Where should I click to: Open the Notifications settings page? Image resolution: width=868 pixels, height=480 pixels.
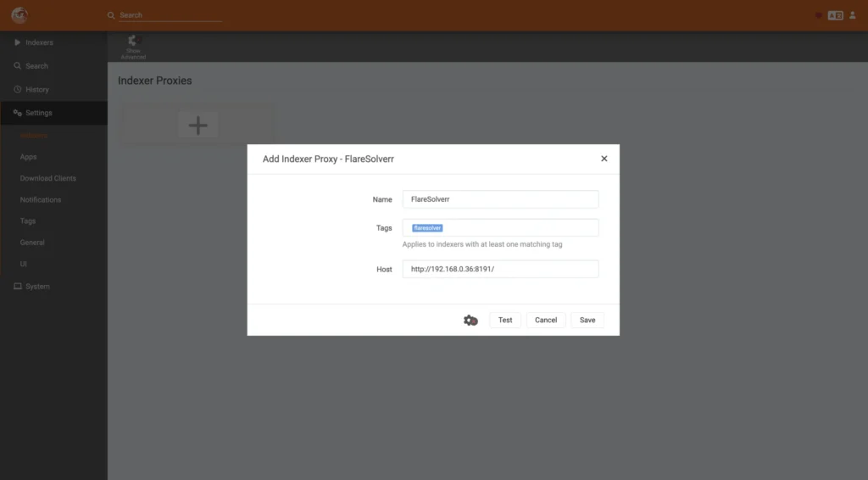pos(41,199)
